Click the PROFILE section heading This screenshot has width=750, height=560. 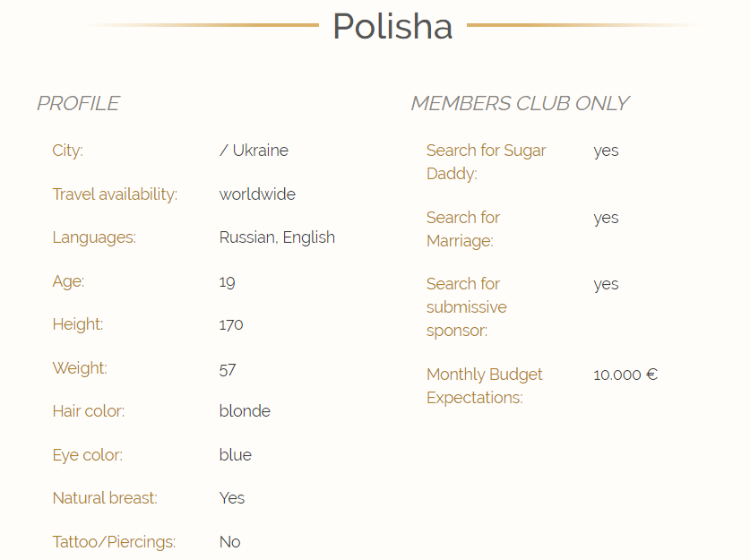tap(78, 104)
